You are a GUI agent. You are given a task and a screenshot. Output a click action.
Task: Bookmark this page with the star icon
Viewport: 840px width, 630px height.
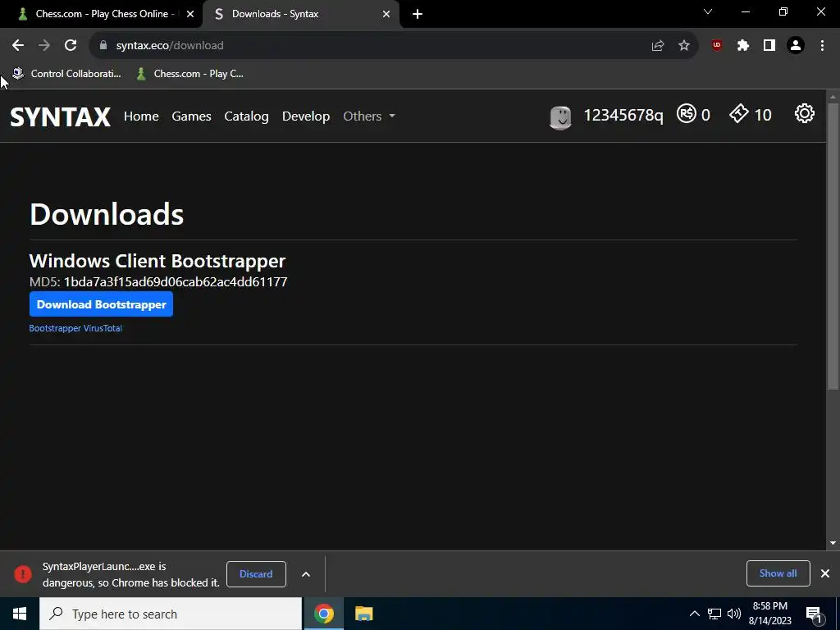(x=684, y=46)
